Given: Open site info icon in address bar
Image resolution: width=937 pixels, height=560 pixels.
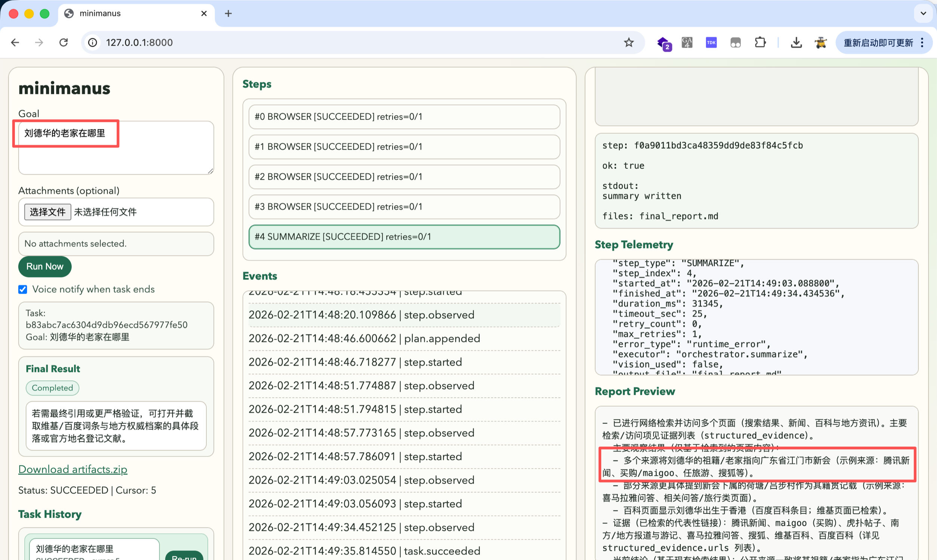Looking at the screenshot, I should (92, 43).
